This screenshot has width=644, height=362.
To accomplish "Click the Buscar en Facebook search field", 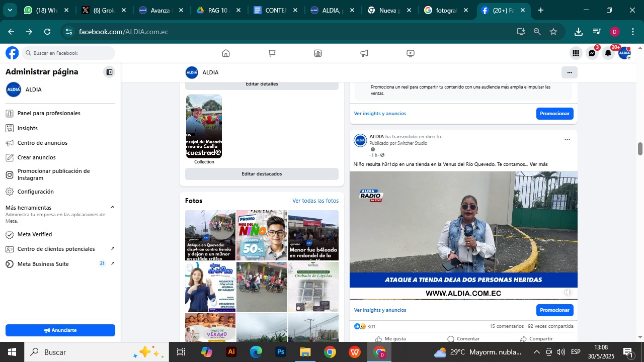I will (x=68, y=53).
